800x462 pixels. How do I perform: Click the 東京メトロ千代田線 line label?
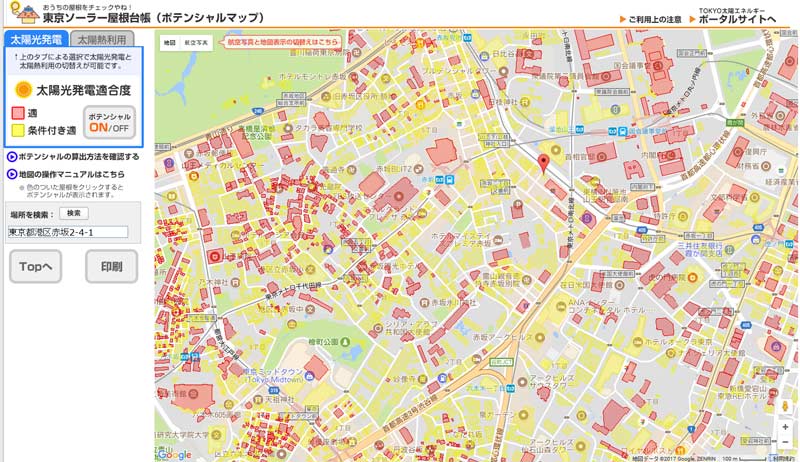tap(293, 291)
